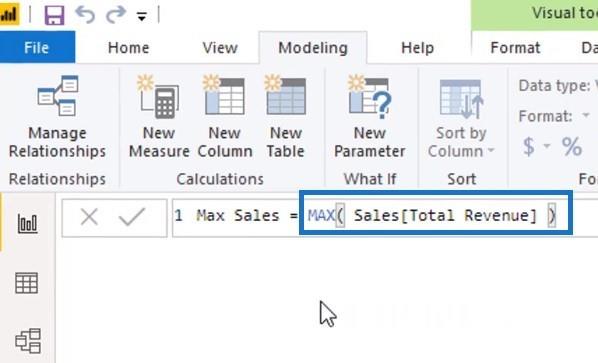This screenshot has width=598, height=363.
Task: Add a New Parameter
Action: [370, 117]
